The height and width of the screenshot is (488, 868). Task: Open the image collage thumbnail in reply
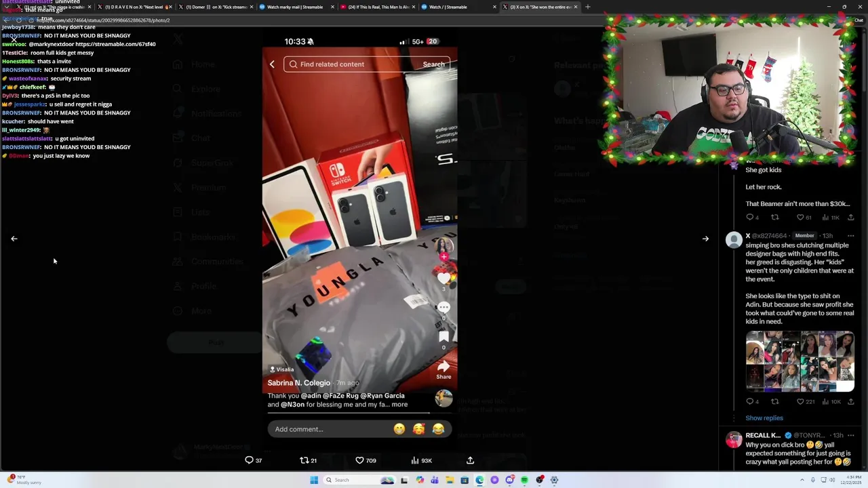pyautogui.click(x=800, y=361)
